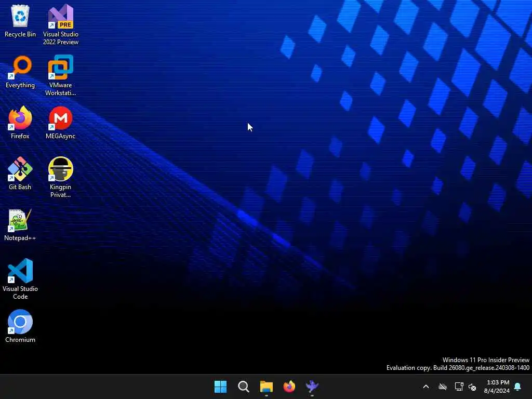Show hidden system tray icons
The image size is (532, 399).
point(426,387)
